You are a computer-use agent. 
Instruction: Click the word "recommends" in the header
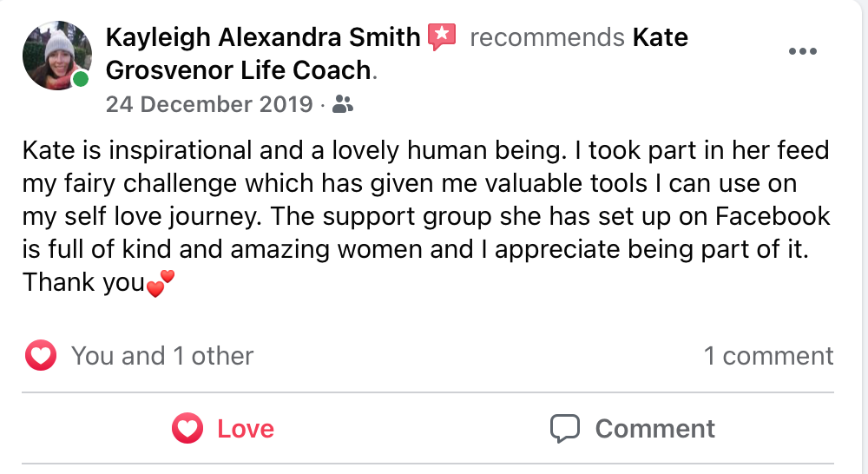pyautogui.click(x=547, y=37)
